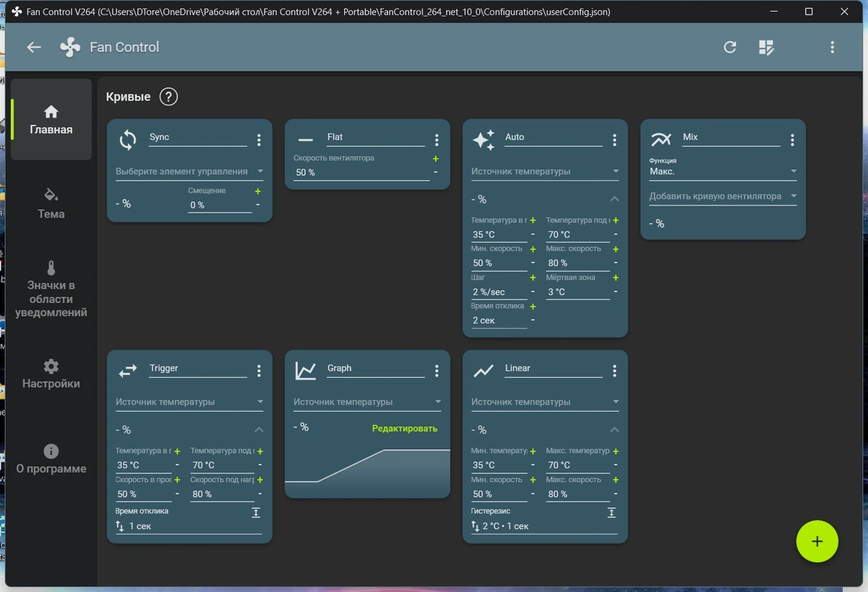Click Смещение 0 % field in Sync
Viewport: 868px width, 592px height.
click(x=220, y=205)
